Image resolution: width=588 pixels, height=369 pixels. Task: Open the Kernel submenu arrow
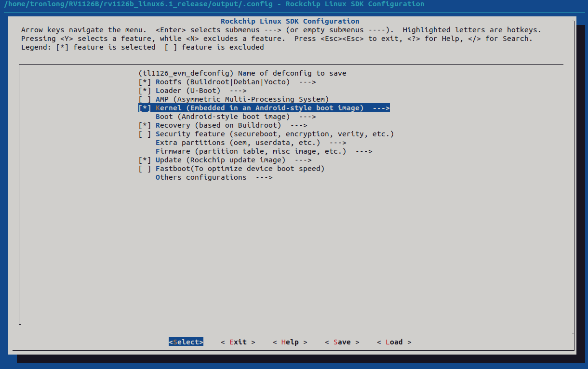pos(381,108)
